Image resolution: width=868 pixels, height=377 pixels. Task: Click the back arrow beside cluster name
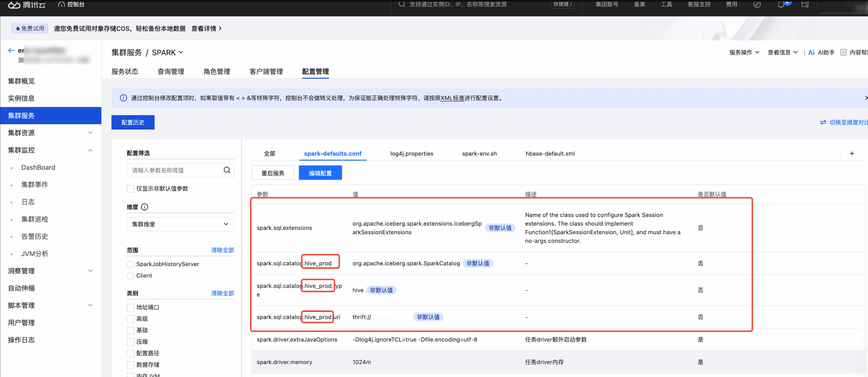11,50
